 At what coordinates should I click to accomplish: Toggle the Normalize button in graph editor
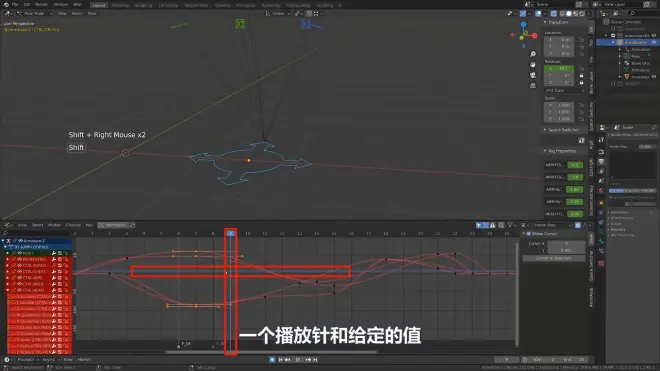[x=113, y=225]
